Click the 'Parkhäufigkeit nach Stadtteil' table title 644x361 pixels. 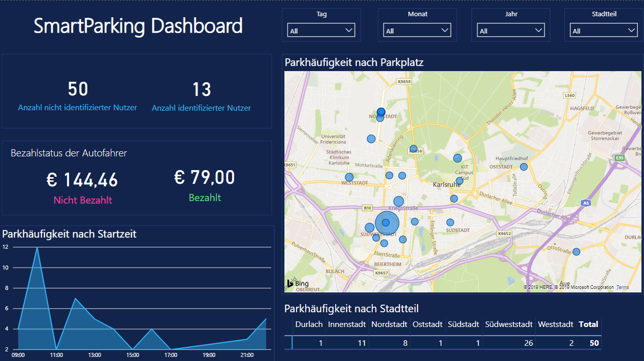351,309
